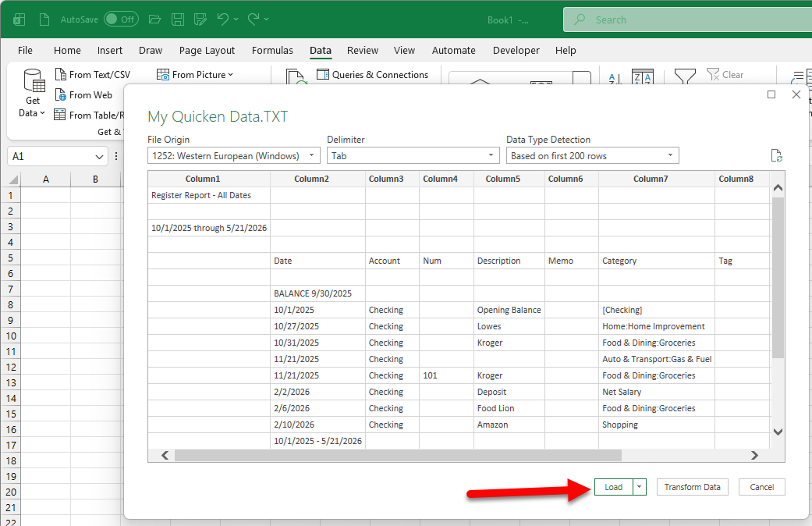Choose From Web import
The height and width of the screenshot is (526, 812).
[83, 95]
